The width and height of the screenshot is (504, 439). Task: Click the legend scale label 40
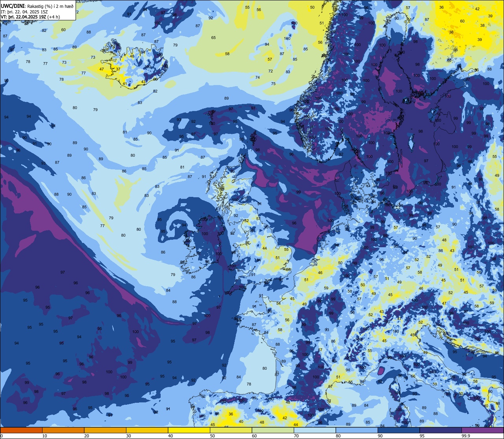(170, 436)
